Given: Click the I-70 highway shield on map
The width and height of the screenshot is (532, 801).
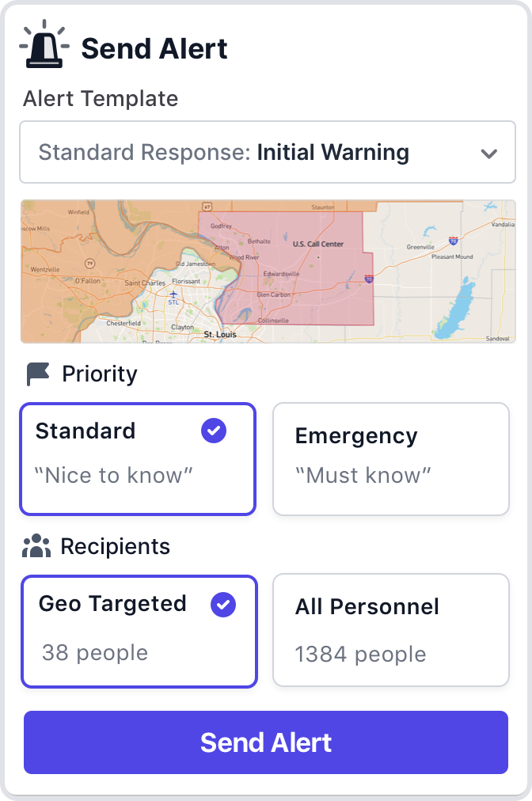Looking at the screenshot, I should tap(453, 239).
